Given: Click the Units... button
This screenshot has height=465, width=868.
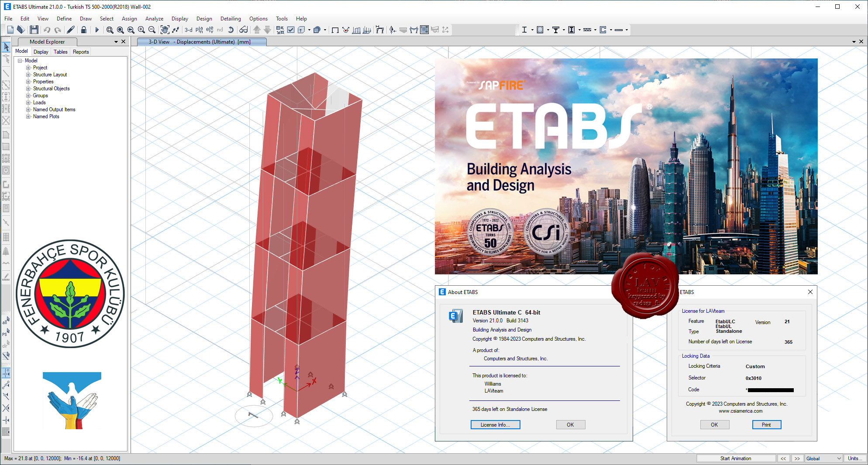Looking at the screenshot, I should pos(855,458).
